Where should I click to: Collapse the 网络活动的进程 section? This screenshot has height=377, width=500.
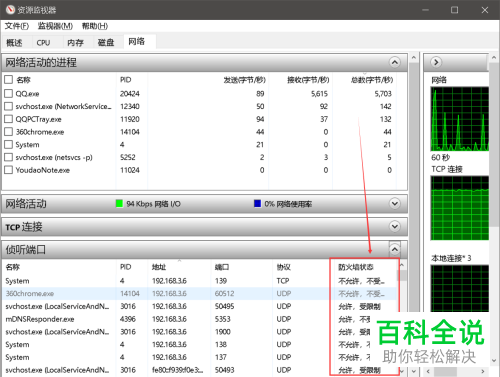pos(394,62)
